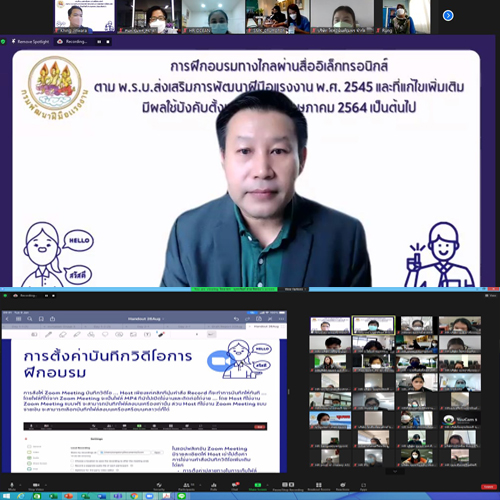
Task: Open the Security shield menu
Action: (x=159, y=486)
